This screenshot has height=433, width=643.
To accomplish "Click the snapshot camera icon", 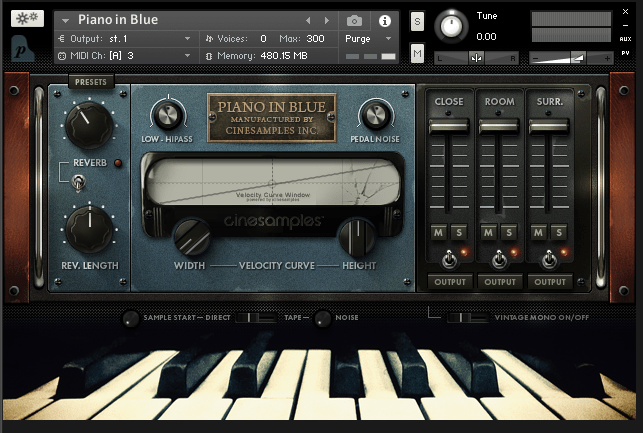I will (x=354, y=20).
